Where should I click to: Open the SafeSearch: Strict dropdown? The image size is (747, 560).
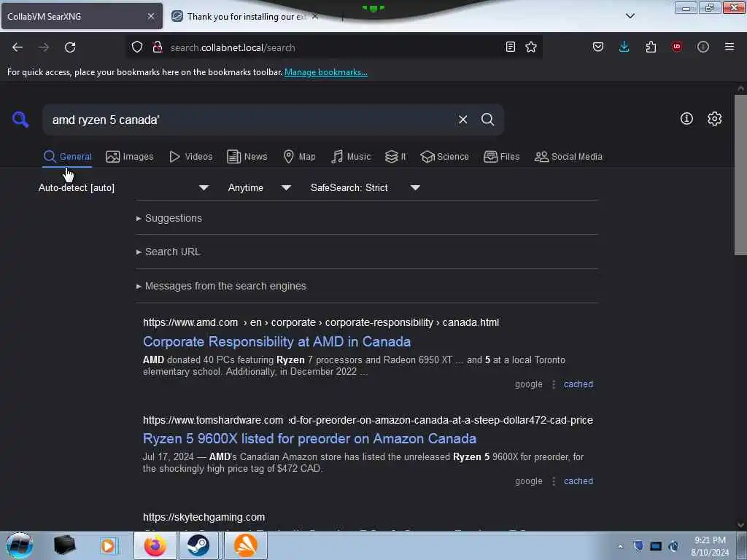365,187
